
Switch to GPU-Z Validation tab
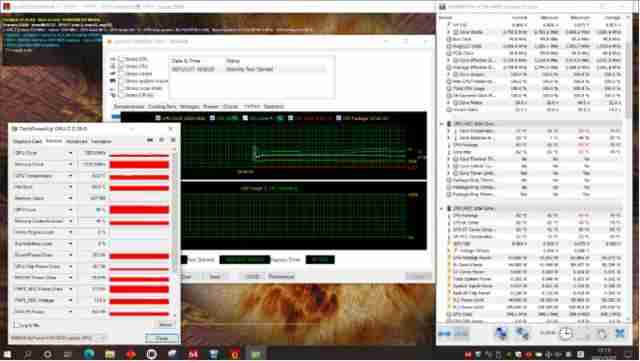[101, 141]
